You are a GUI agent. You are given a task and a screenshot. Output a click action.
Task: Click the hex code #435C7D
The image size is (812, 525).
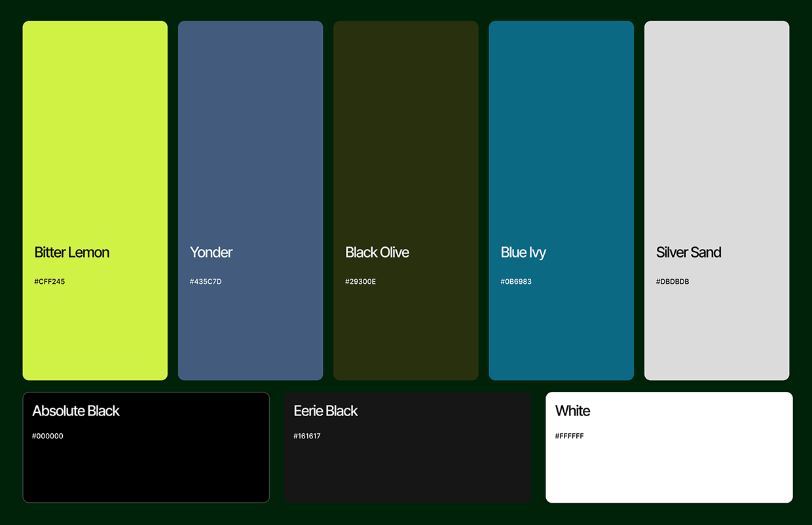tap(206, 282)
